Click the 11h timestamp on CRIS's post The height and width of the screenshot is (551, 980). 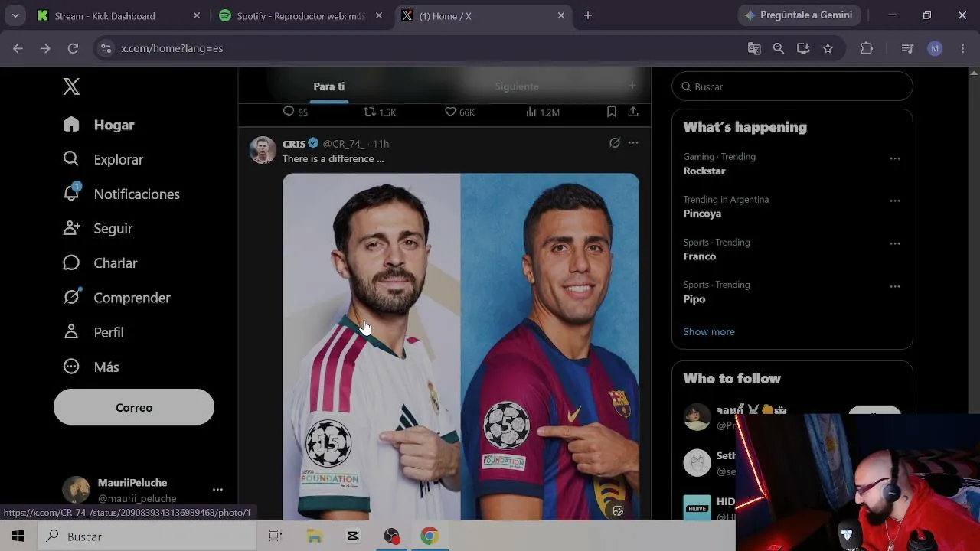pyautogui.click(x=381, y=144)
